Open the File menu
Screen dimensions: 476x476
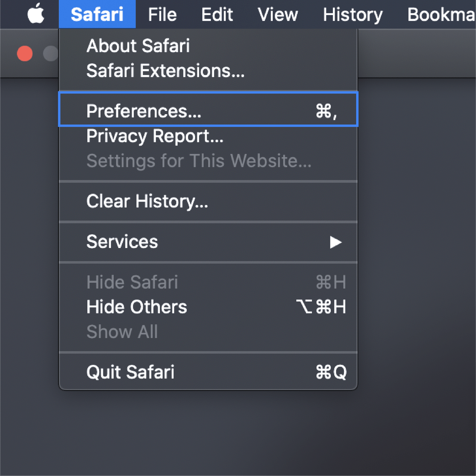(x=162, y=15)
